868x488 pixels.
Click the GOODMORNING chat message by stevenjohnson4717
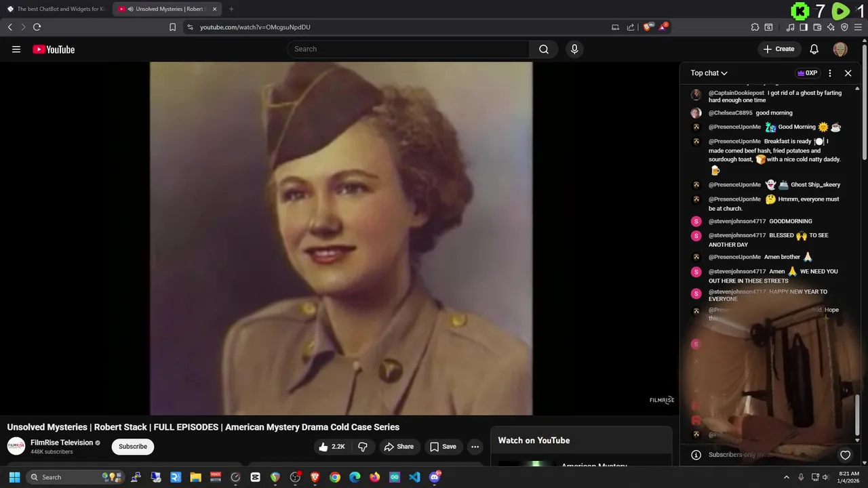click(x=791, y=222)
